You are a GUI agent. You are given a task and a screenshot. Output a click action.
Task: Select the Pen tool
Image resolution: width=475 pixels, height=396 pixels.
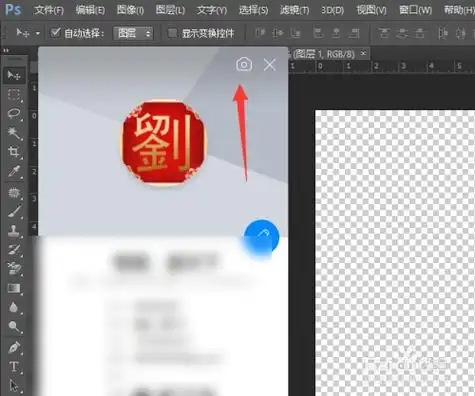14,348
